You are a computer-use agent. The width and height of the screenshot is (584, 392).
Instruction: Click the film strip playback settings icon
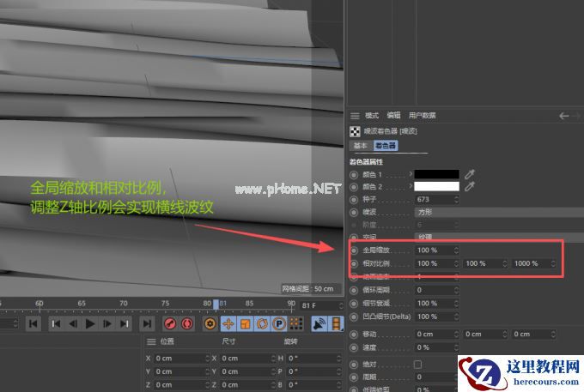click(x=337, y=323)
